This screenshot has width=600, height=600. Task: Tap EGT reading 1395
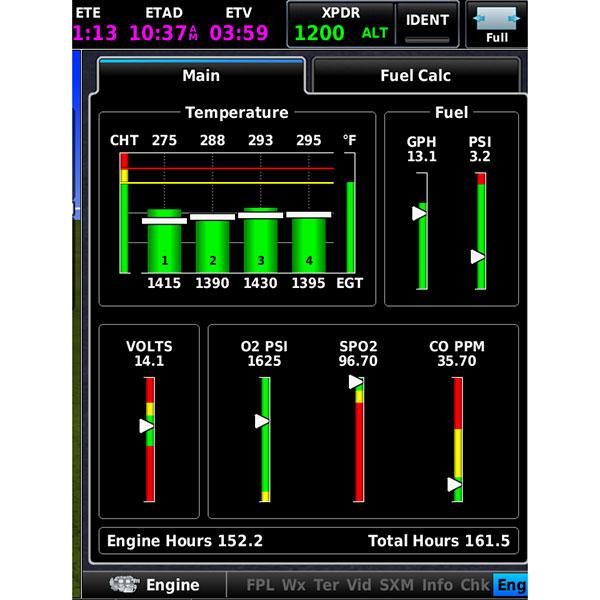(309, 283)
